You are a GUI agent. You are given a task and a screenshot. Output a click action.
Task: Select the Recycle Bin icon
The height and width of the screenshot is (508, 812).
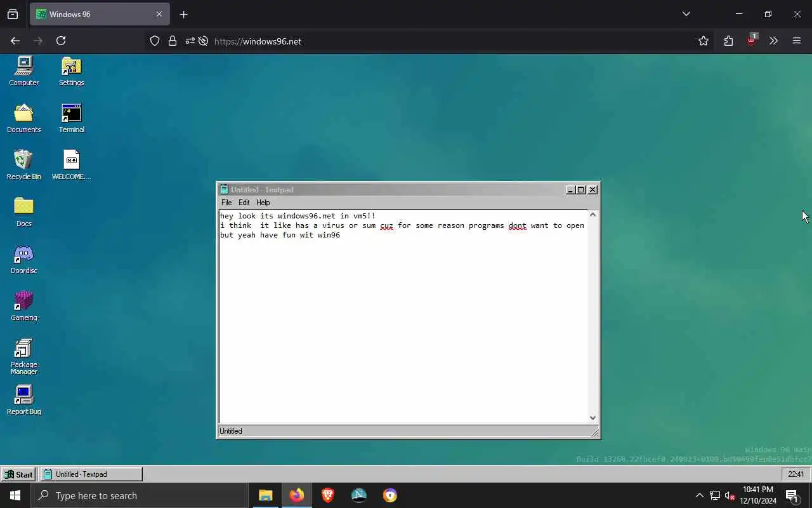pos(24,165)
